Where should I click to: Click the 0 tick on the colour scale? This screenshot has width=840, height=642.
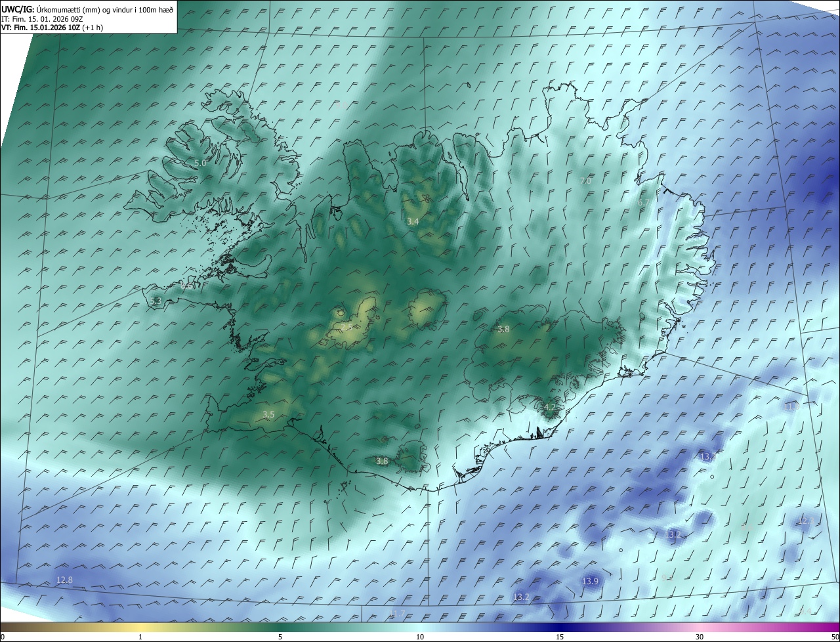3,637
